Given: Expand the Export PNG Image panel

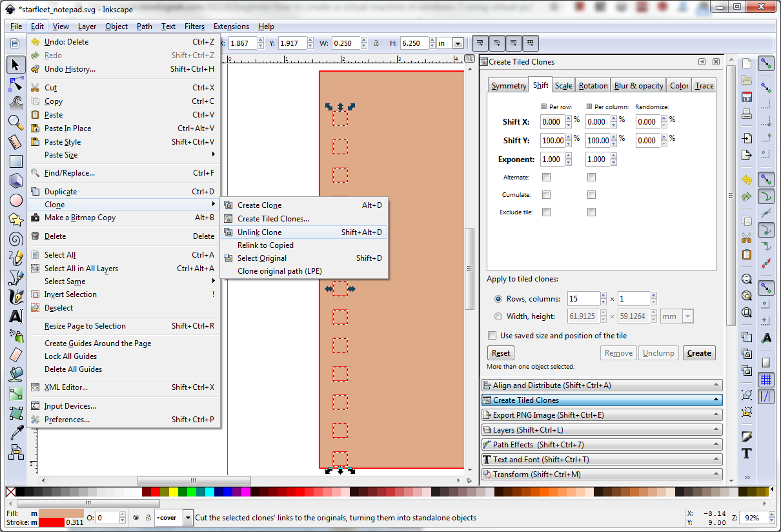Looking at the screenshot, I should pos(602,415).
